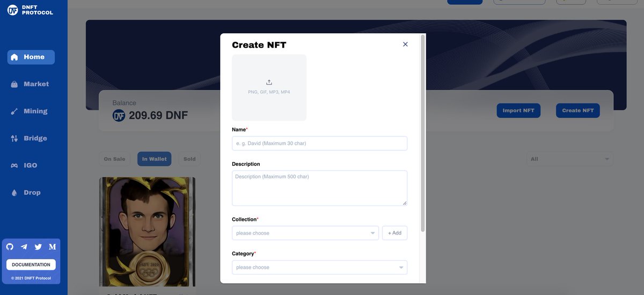Click the 209.69 DNF balance text
The height and width of the screenshot is (295, 644).
[158, 115]
